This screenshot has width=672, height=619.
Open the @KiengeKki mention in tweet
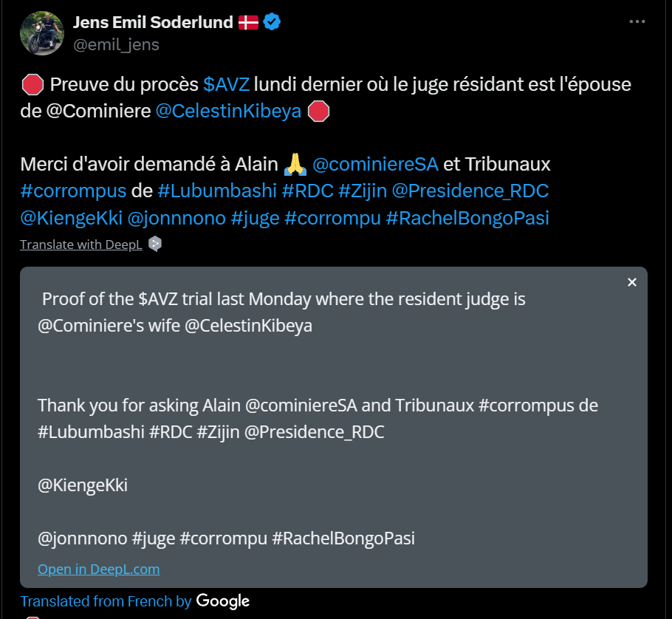(71, 219)
